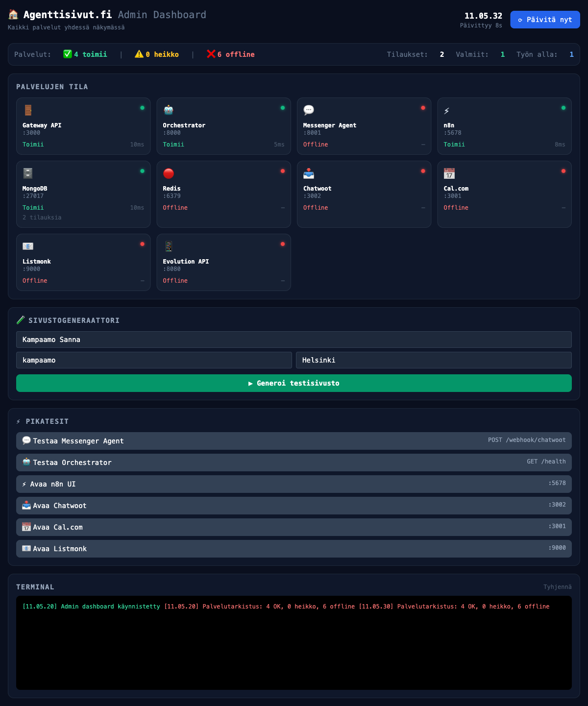
Task: Click the red status dot on Messenger Agent
Action: coord(423,108)
